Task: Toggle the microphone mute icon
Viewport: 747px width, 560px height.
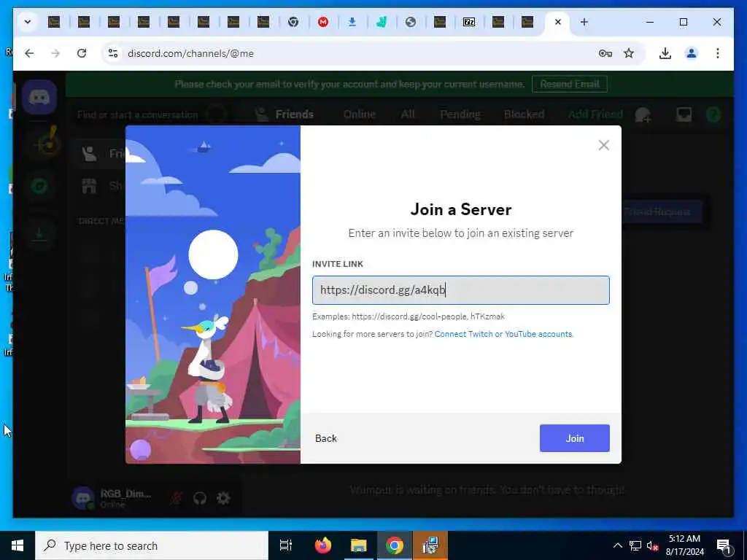Action: coord(177,498)
